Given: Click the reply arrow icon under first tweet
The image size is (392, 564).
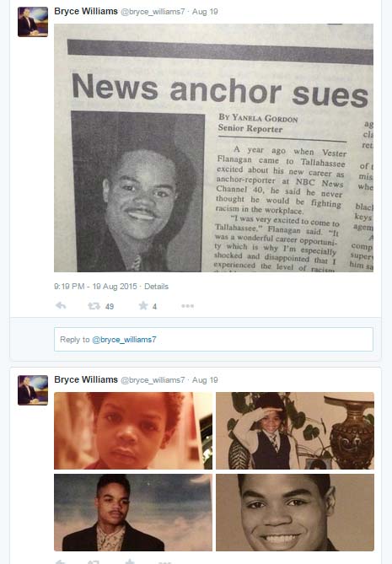Looking at the screenshot, I should point(61,306).
